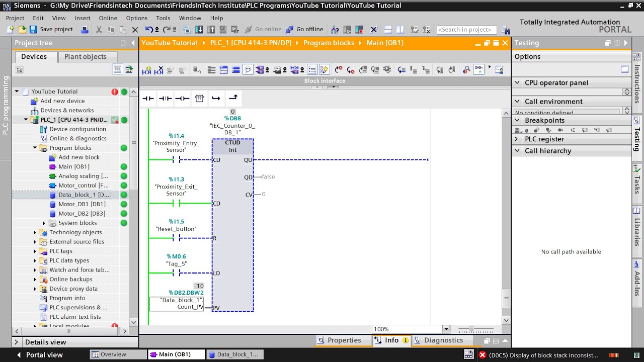644x362 pixels.
Task: Toggle showing favorites in the editor
Action: coord(324,70)
